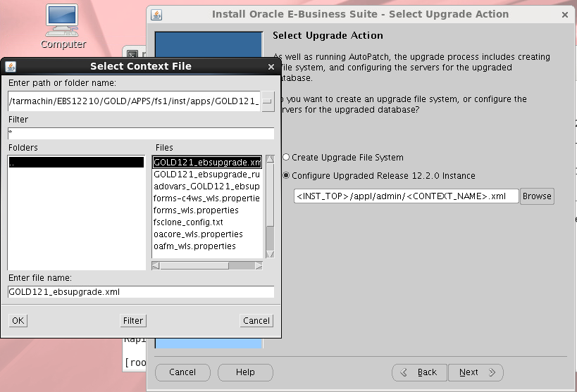Screen dimensions: 577x392
Task: Click the Java icon in Install Oracle E-Business Suite title bar
Action: 156,15
